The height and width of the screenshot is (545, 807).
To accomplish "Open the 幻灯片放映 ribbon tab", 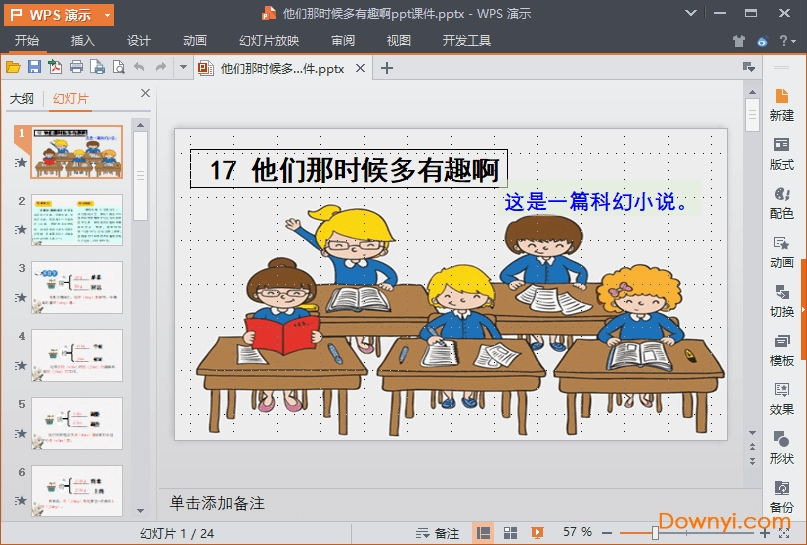I will tap(269, 40).
